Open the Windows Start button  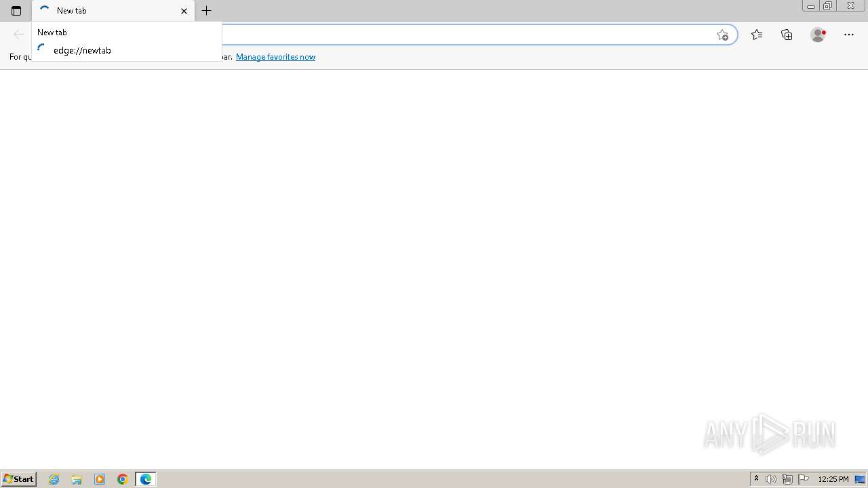[x=18, y=479]
